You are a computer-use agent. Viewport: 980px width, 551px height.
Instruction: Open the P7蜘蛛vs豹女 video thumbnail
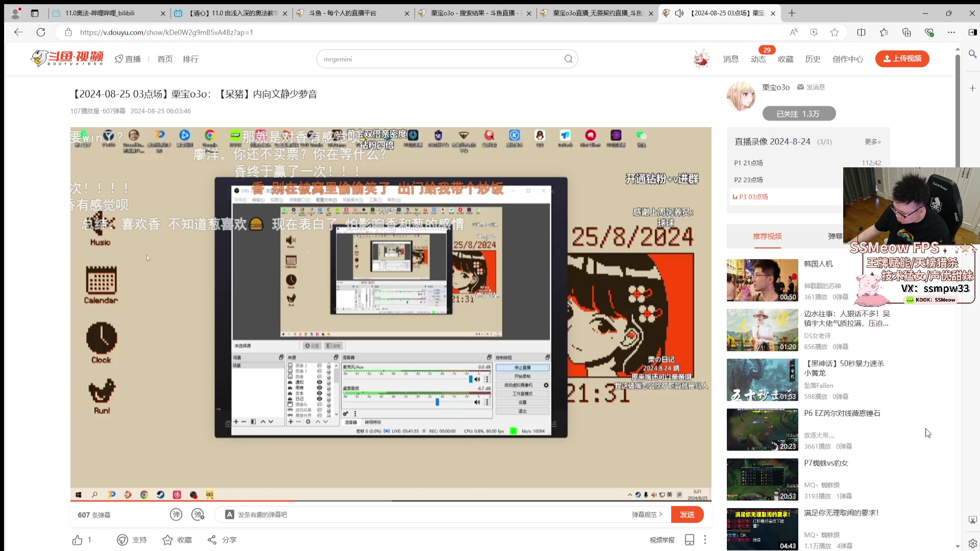(762, 480)
